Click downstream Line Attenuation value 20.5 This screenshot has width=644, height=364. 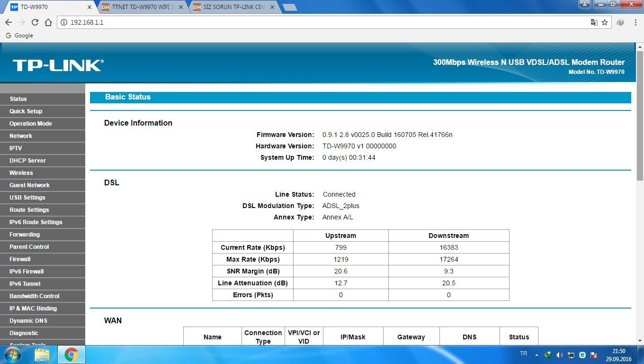pyautogui.click(x=448, y=283)
